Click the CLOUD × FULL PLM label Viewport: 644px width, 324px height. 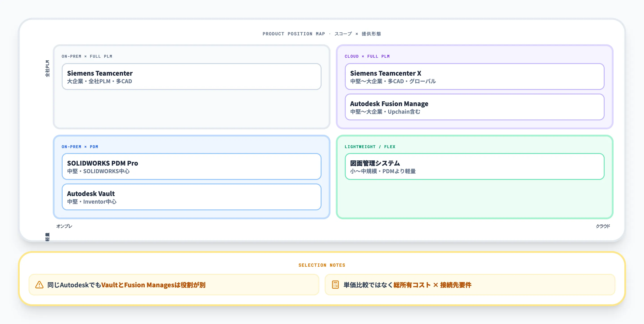click(367, 57)
